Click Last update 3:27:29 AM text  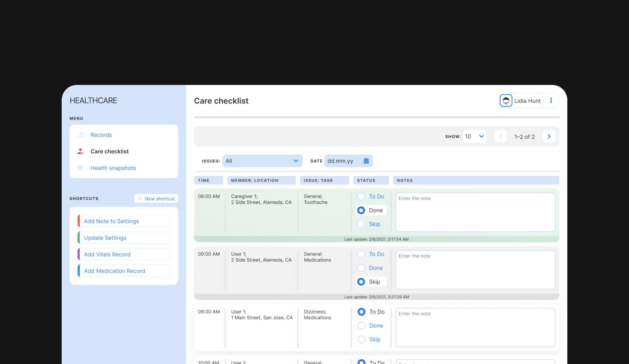377,297
